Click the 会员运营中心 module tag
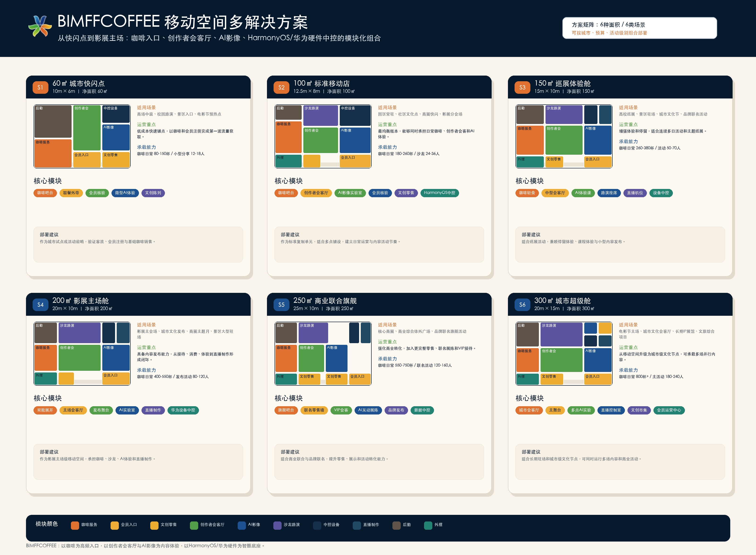 (x=669, y=410)
